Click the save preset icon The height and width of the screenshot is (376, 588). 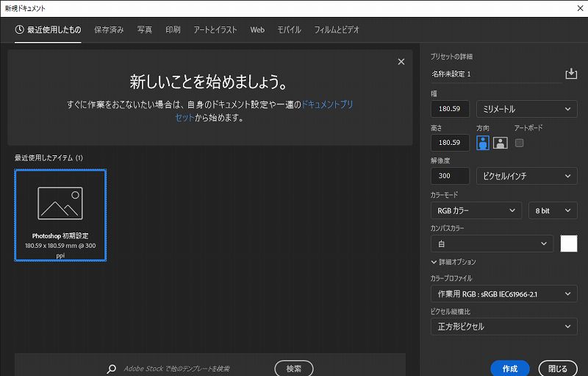(x=571, y=74)
